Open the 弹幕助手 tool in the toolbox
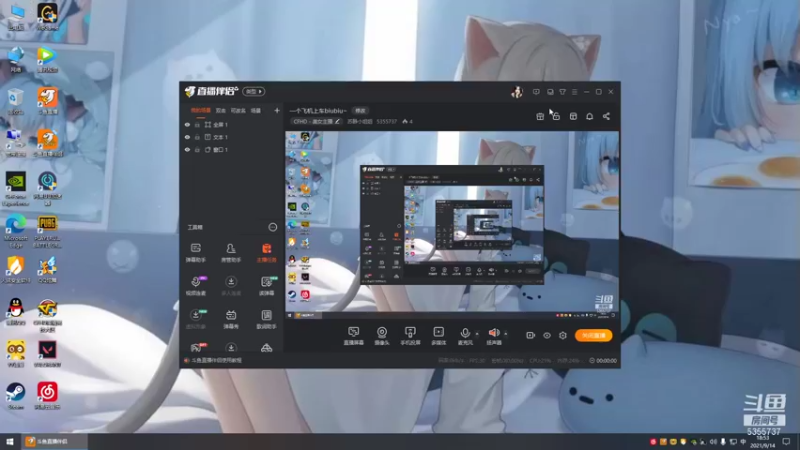Viewport: 800px width, 450px height. pos(195,252)
